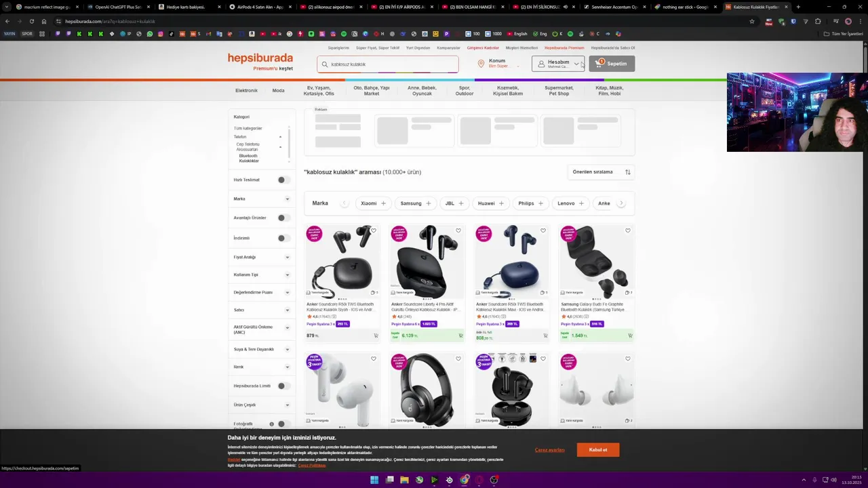The width and height of the screenshot is (868, 488).
Task: Click the sort arrows icon beside Önerilen sıralama
Action: (x=628, y=172)
